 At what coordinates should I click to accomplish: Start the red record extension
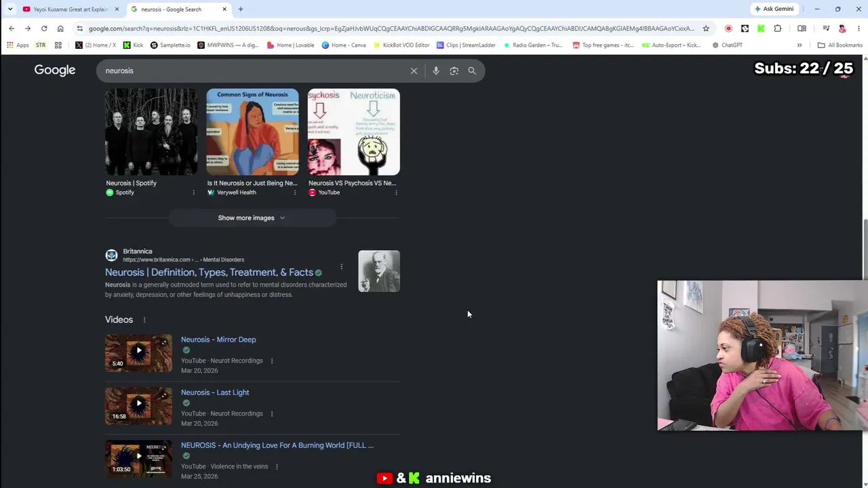coord(728,28)
